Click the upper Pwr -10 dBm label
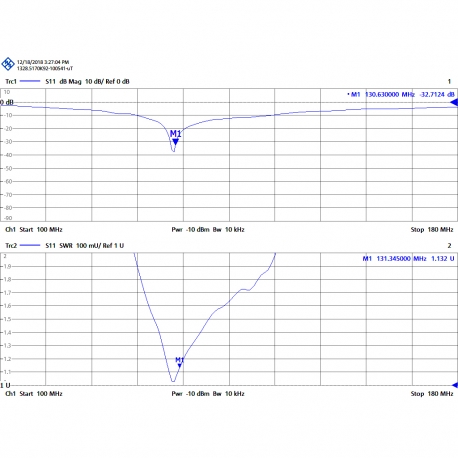This screenshot has width=458, height=458. (x=190, y=229)
